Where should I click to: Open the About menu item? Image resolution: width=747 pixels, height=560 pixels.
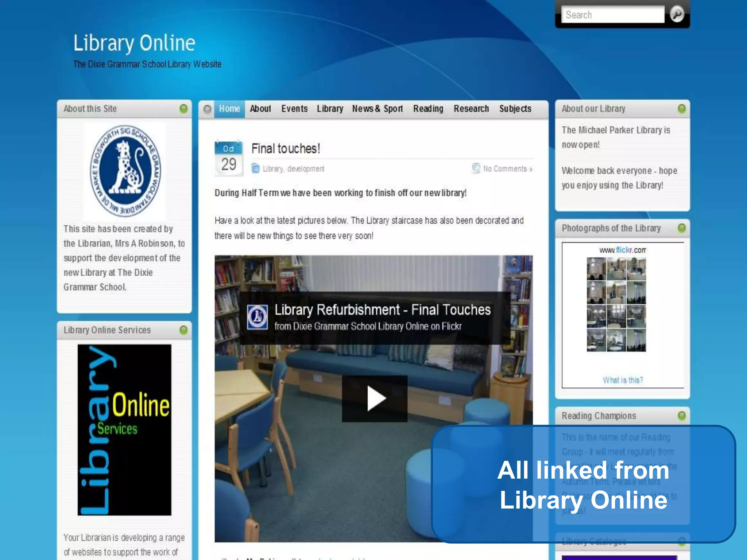(260, 109)
